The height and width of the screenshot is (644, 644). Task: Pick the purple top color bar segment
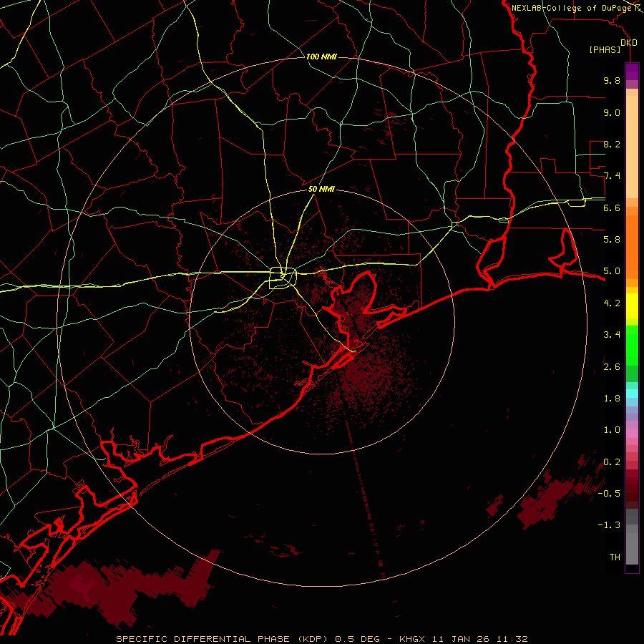[632, 72]
